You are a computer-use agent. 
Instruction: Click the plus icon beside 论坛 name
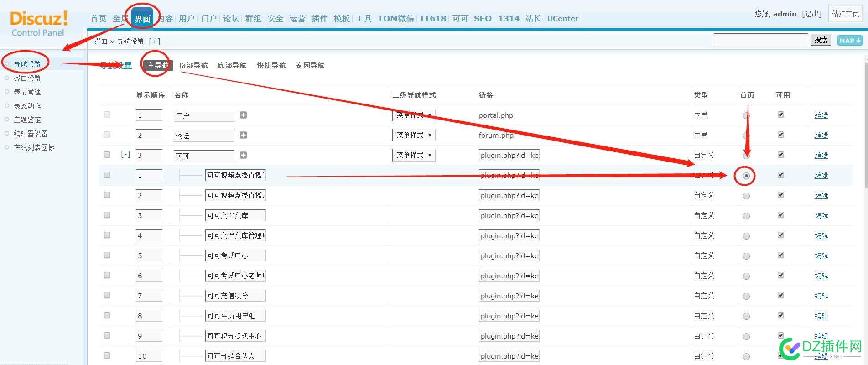pyautogui.click(x=243, y=135)
